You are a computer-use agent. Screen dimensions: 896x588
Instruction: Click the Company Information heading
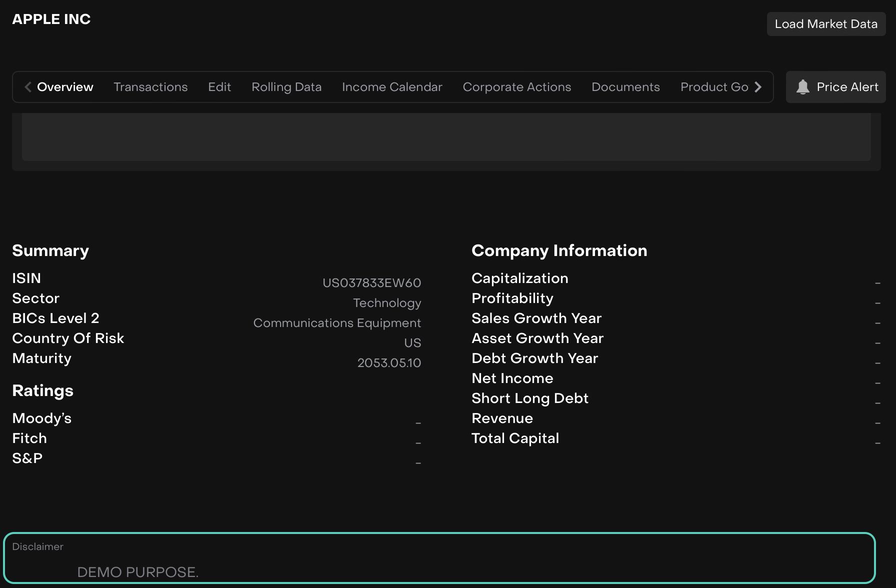pos(559,250)
